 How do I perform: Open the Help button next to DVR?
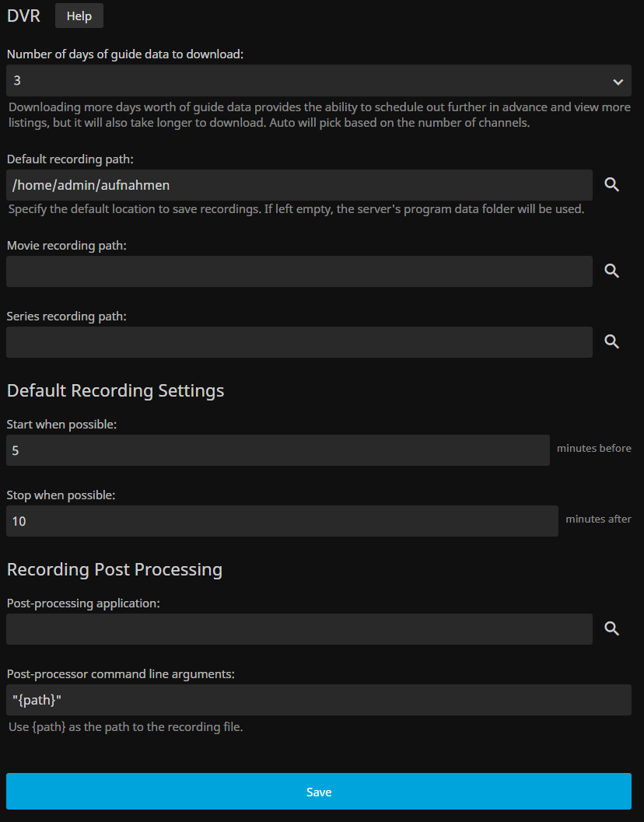pos(79,16)
